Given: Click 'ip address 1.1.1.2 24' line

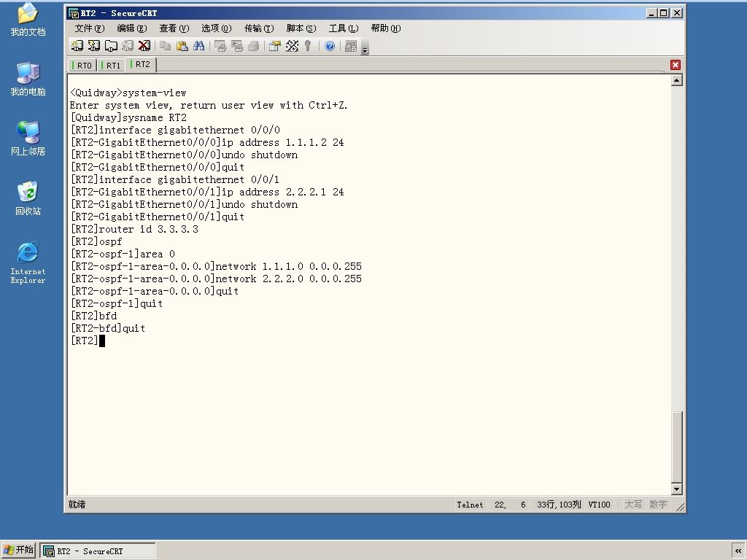Looking at the screenshot, I should 207,142.
